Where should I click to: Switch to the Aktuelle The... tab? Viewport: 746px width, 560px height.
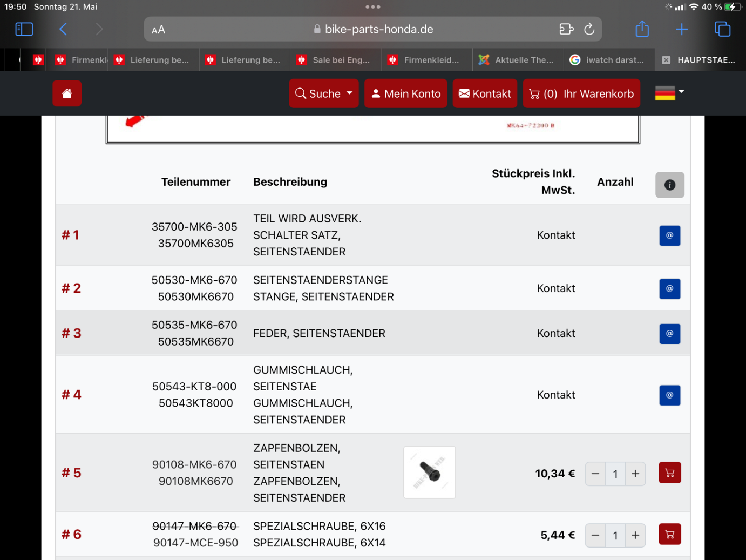518,60
